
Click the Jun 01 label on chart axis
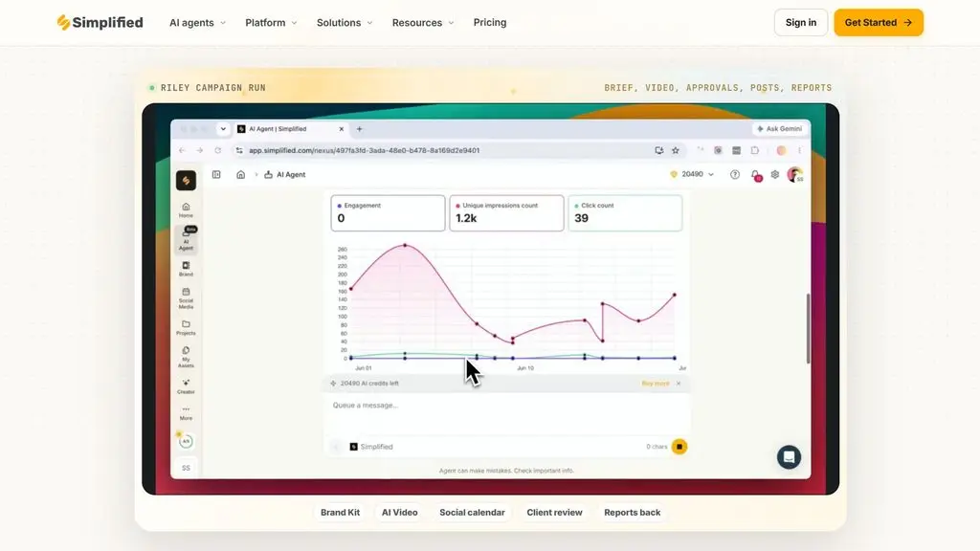(363, 368)
